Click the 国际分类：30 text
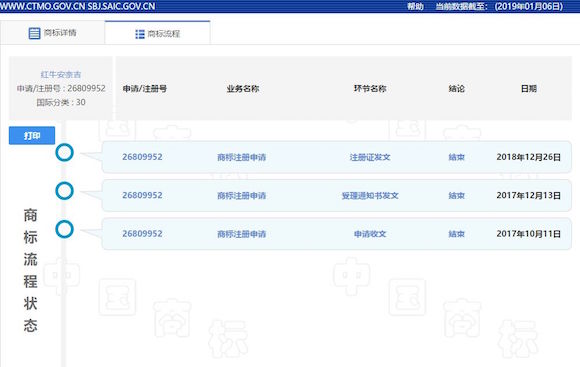Viewport: 580px width, 367px height. (x=61, y=102)
